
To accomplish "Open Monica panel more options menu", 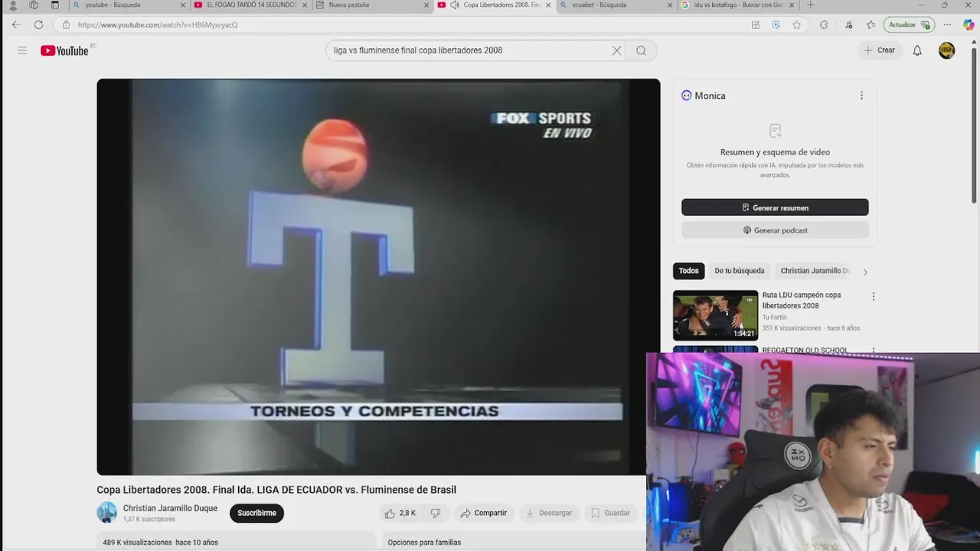I will pos(861,96).
